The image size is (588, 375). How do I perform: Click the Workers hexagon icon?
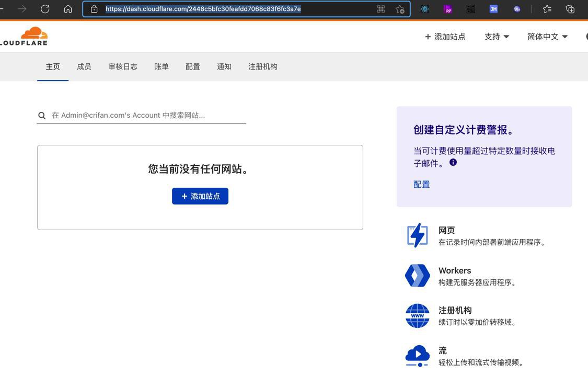[x=418, y=276]
